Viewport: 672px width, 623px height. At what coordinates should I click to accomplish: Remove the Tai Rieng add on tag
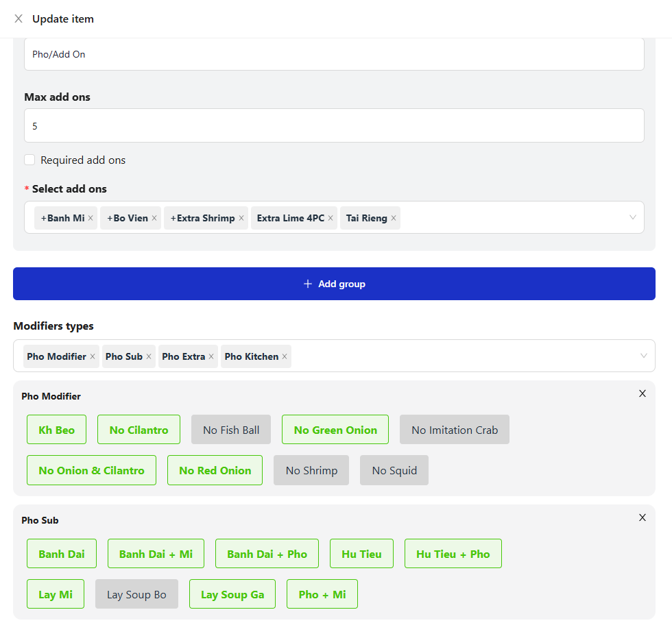[393, 217]
